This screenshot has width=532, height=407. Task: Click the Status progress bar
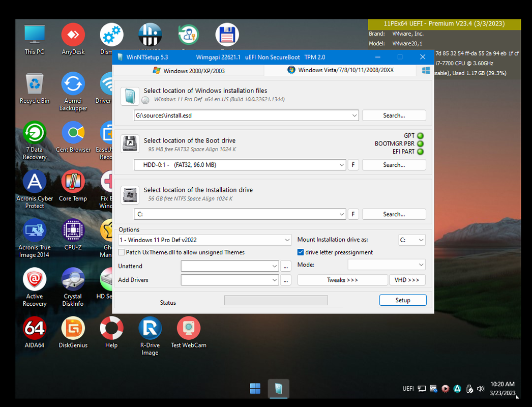[276, 300]
